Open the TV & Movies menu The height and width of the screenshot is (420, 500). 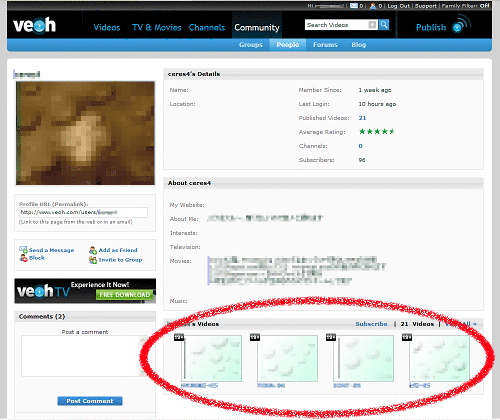coord(157,27)
